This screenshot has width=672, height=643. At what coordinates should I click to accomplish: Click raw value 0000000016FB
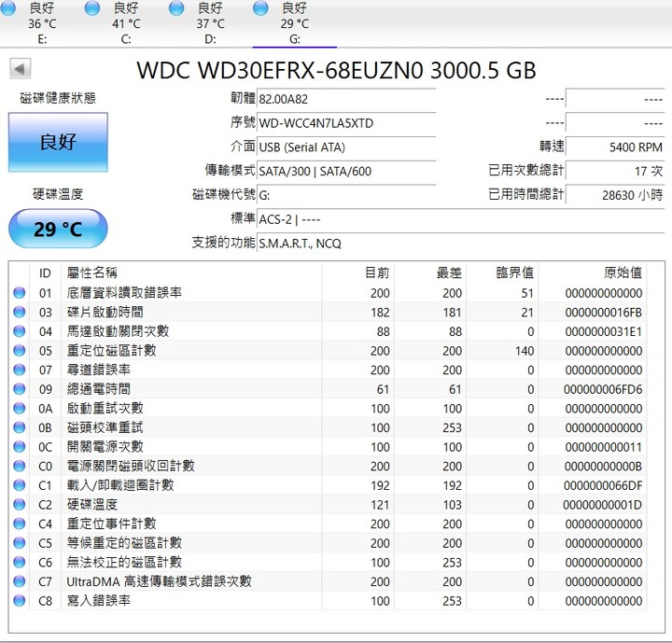[x=604, y=313]
